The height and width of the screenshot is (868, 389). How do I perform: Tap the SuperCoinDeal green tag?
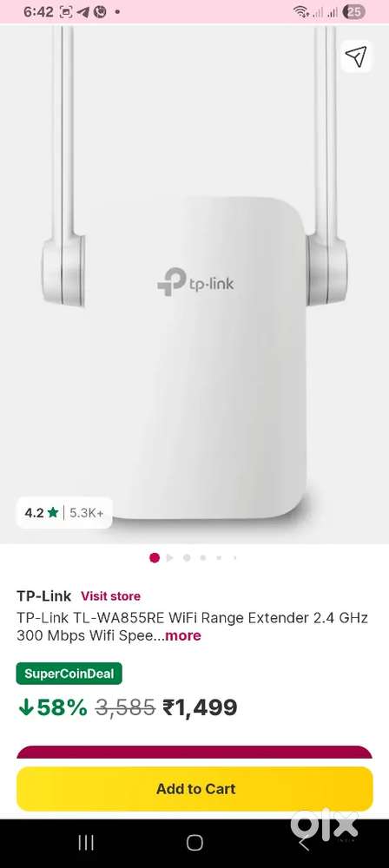[69, 674]
